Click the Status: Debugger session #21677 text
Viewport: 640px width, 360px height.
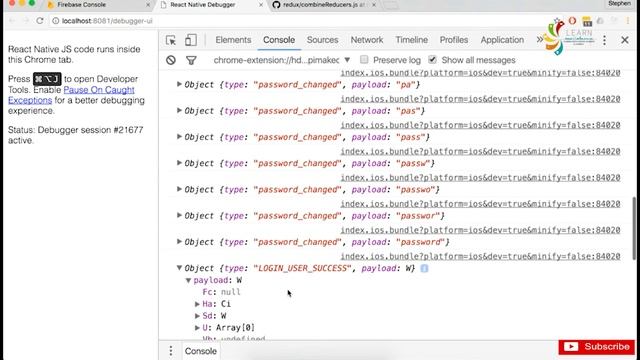[76, 135]
